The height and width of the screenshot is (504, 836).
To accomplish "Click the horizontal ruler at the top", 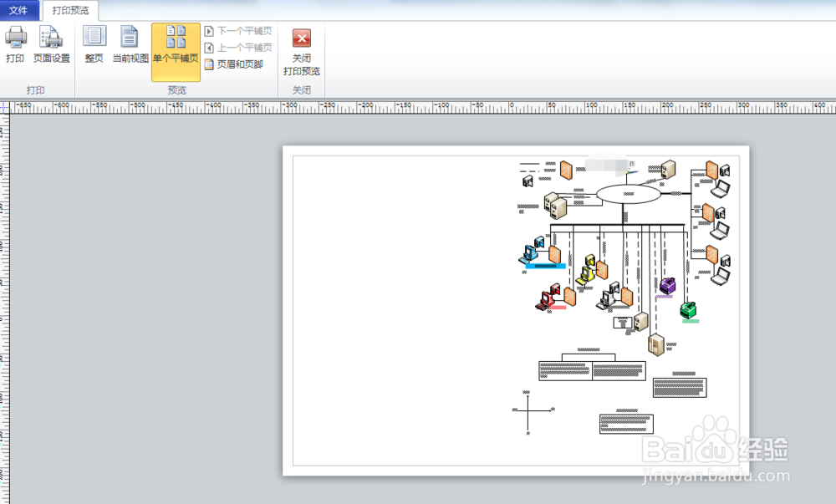I will [422, 106].
